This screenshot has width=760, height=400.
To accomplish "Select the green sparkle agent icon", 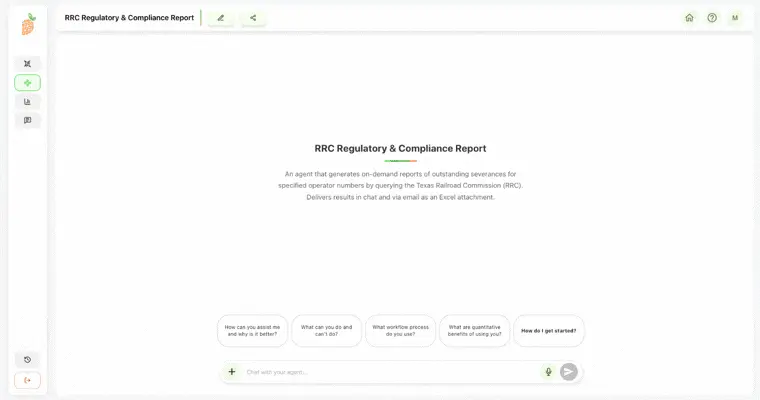I will point(28,83).
